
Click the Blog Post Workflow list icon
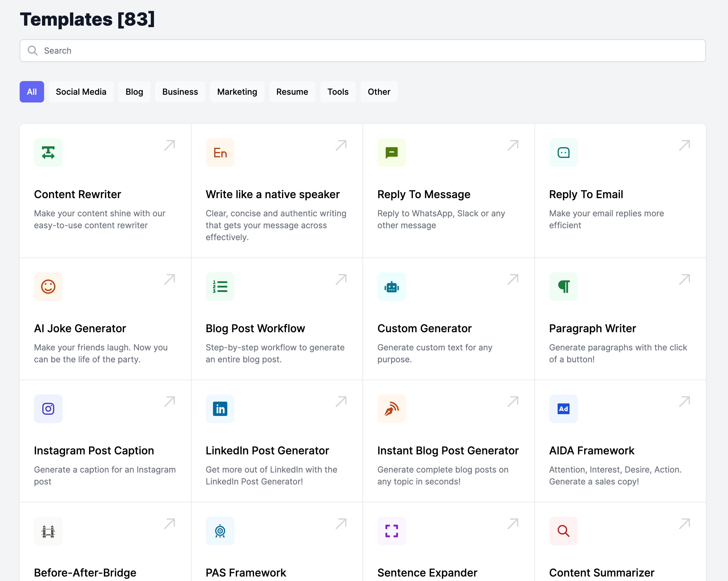[220, 286]
